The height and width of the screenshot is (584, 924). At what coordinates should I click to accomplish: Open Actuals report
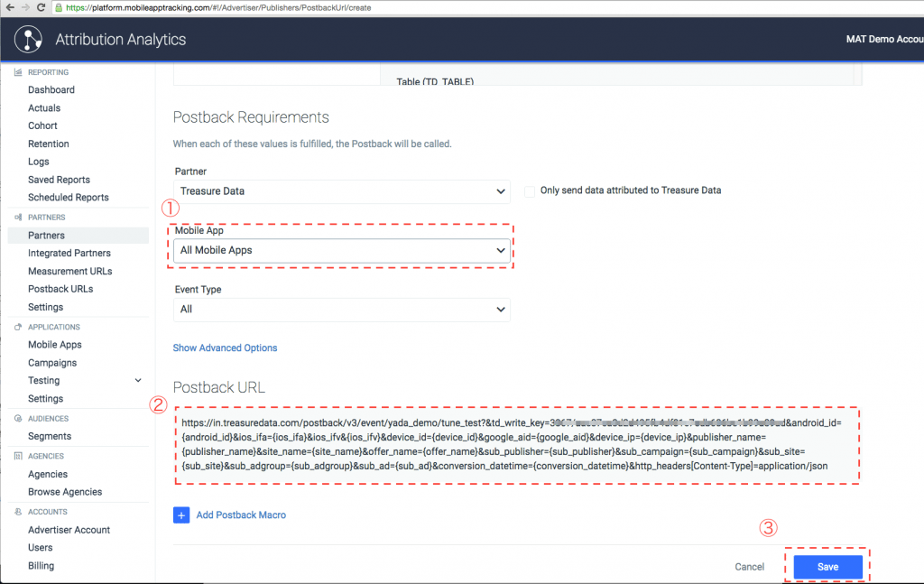click(x=44, y=107)
